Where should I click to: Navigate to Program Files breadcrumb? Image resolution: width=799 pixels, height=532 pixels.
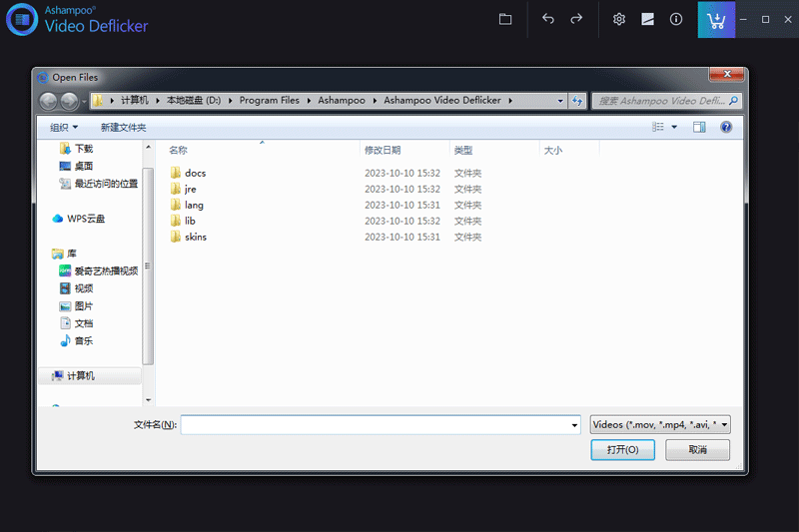pos(269,101)
